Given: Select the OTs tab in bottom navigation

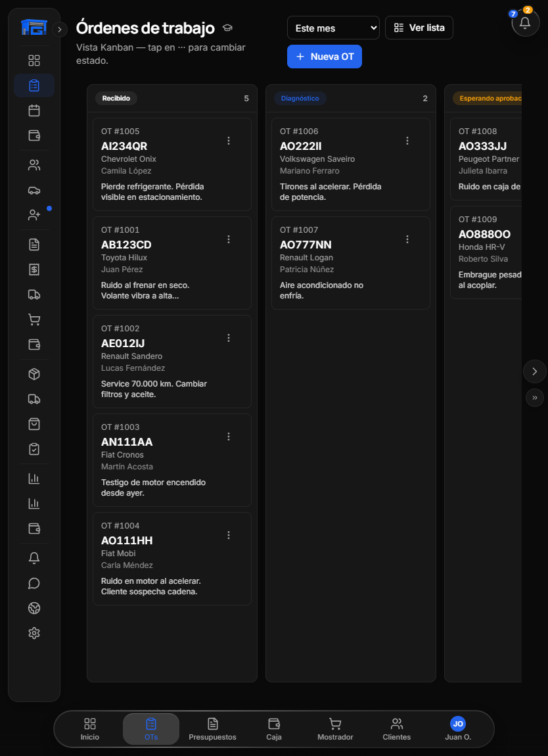Looking at the screenshot, I should (151, 728).
